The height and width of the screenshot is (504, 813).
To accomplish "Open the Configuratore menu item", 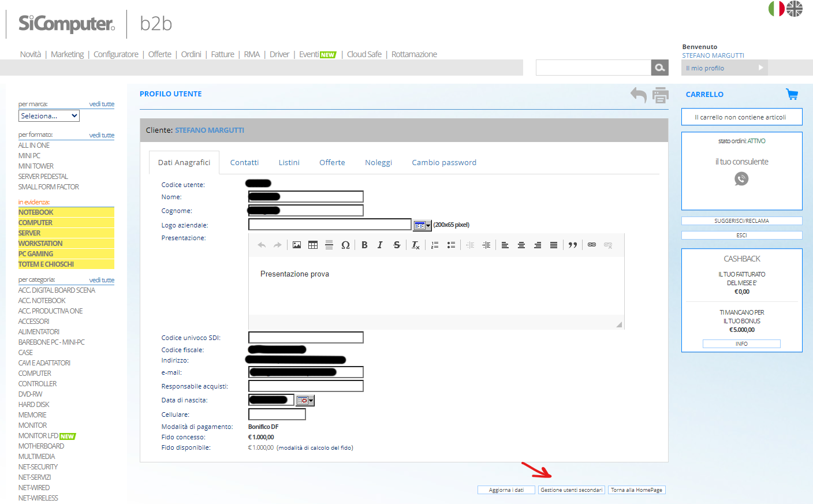I will pyautogui.click(x=115, y=54).
